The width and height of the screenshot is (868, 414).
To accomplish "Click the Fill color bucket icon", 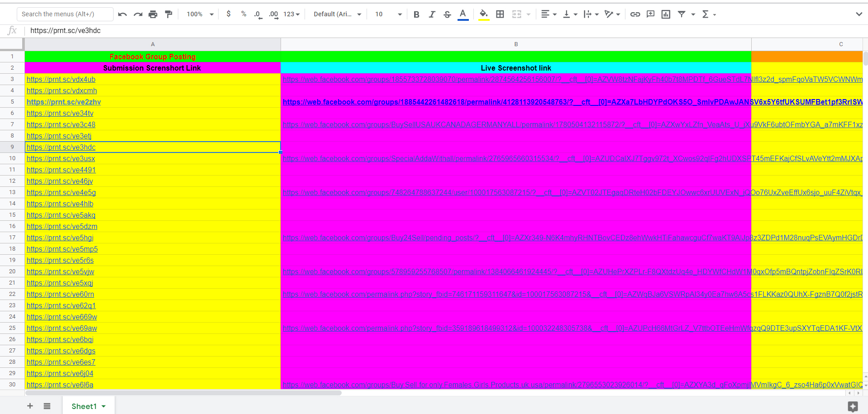I will click(x=483, y=14).
